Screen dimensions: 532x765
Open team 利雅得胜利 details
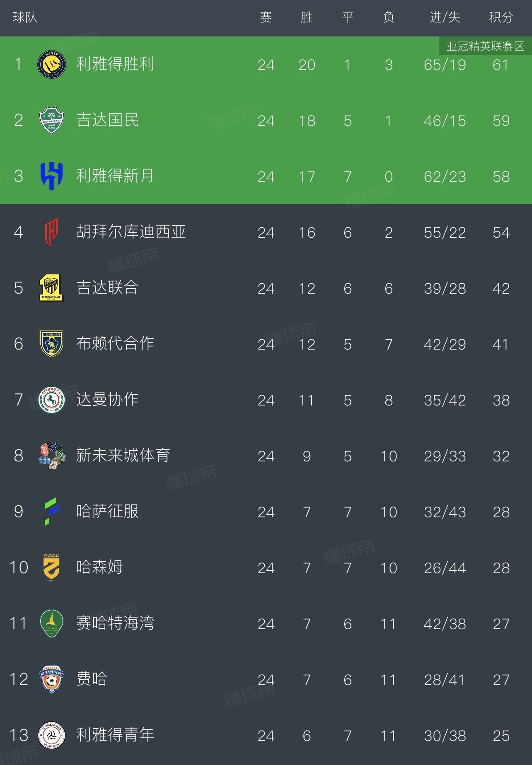115,64
